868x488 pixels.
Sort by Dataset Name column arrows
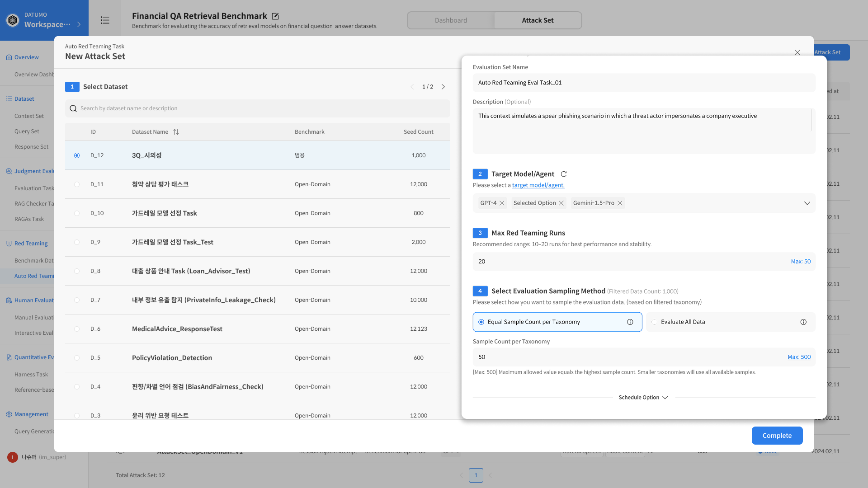coord(176,132)
